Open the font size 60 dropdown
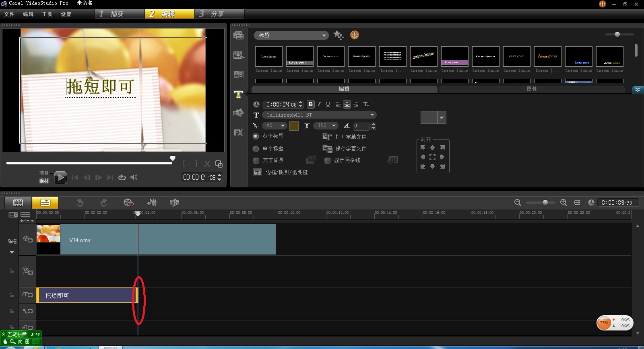Image resolution: width=644 pixels, height=349 pixels. pyautogui.click(x=275, y=125)
